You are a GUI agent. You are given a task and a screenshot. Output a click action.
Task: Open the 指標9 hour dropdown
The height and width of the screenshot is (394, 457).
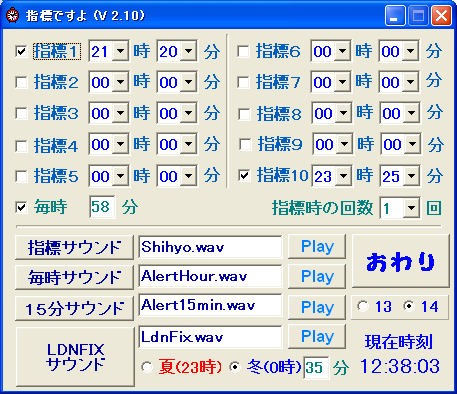point(344,144)
